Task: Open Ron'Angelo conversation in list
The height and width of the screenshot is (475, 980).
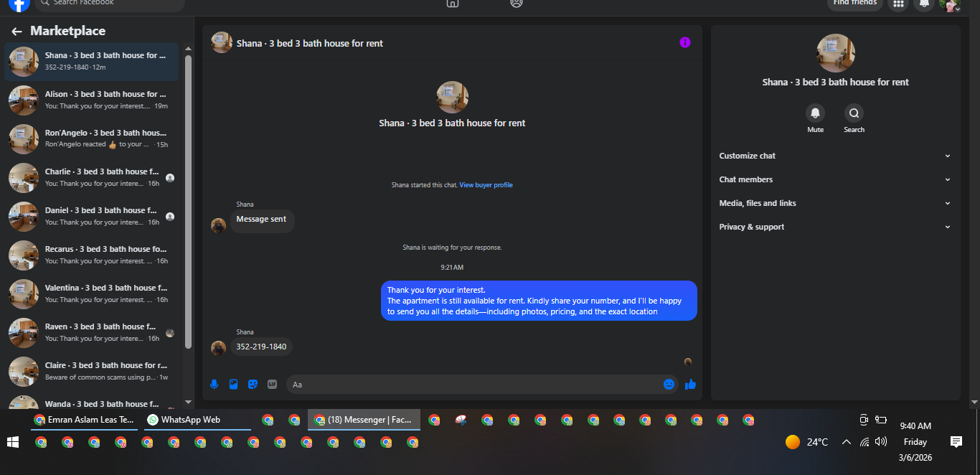Action: tap(92, 138)
